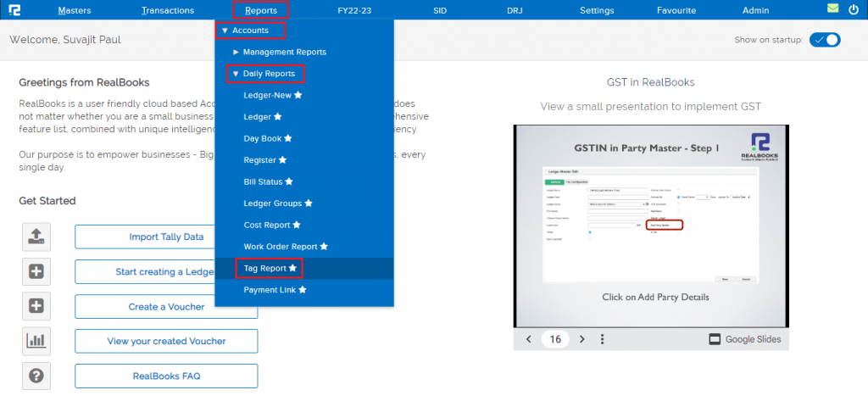The height and width of the screenshot is (418, 868).
Task: Click the FY22-23 menu item
Action: pyautogui.click(x=354, y=10)
